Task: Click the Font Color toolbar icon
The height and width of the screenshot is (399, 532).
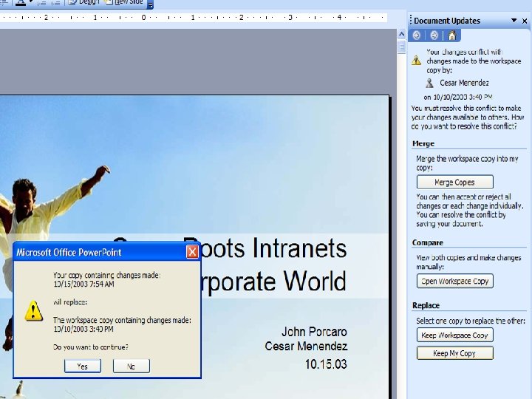Action: 21,3
